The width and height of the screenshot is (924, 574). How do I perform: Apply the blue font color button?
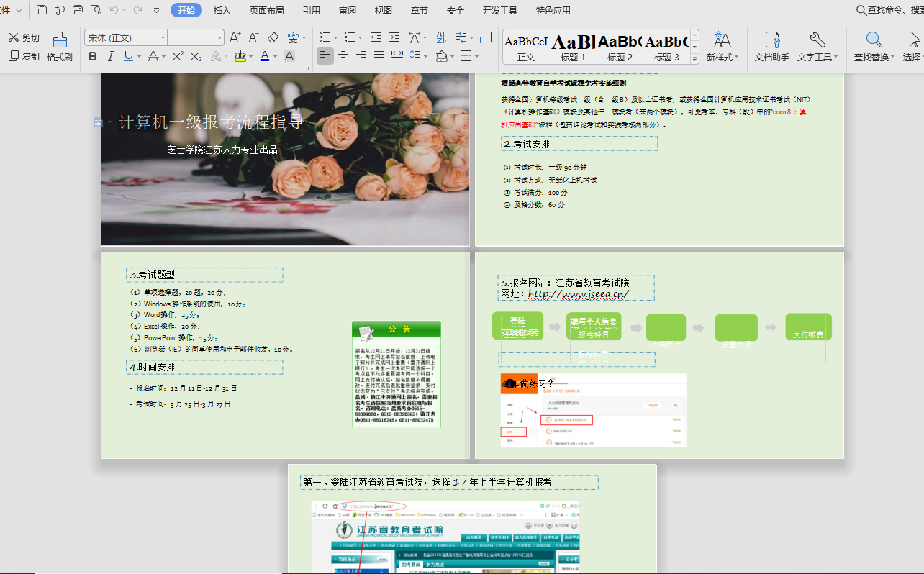click(264, 56)
